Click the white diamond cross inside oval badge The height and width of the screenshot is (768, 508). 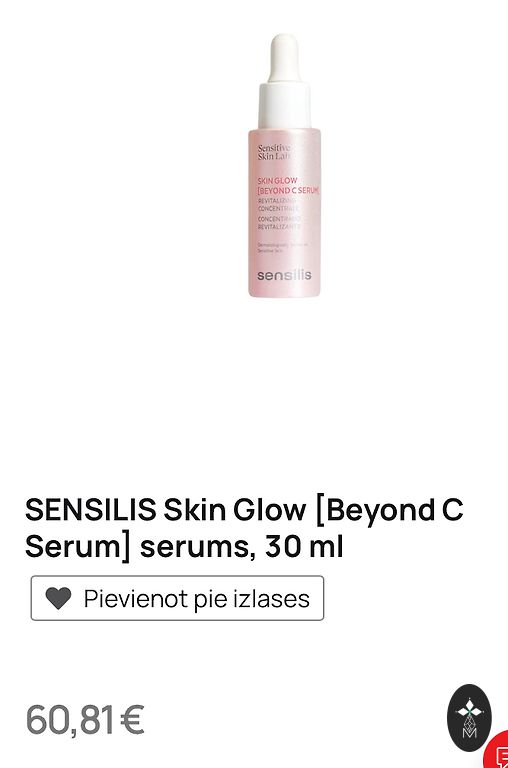tap(470, 709)
